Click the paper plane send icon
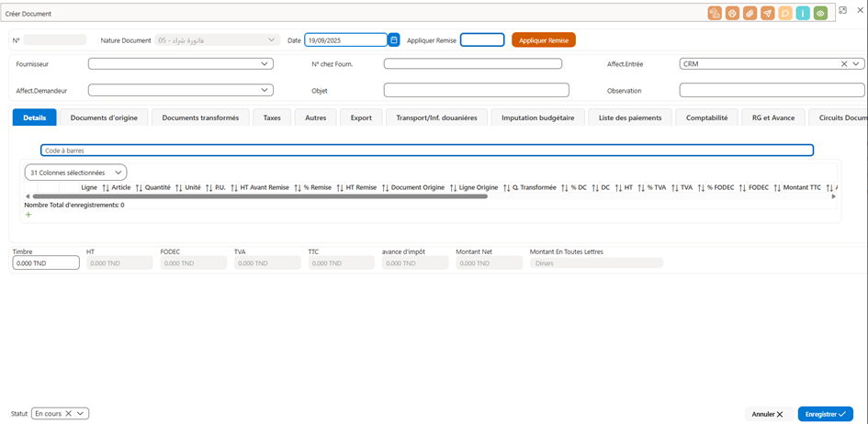Screen dimensions: 868x424 (767, 13)
